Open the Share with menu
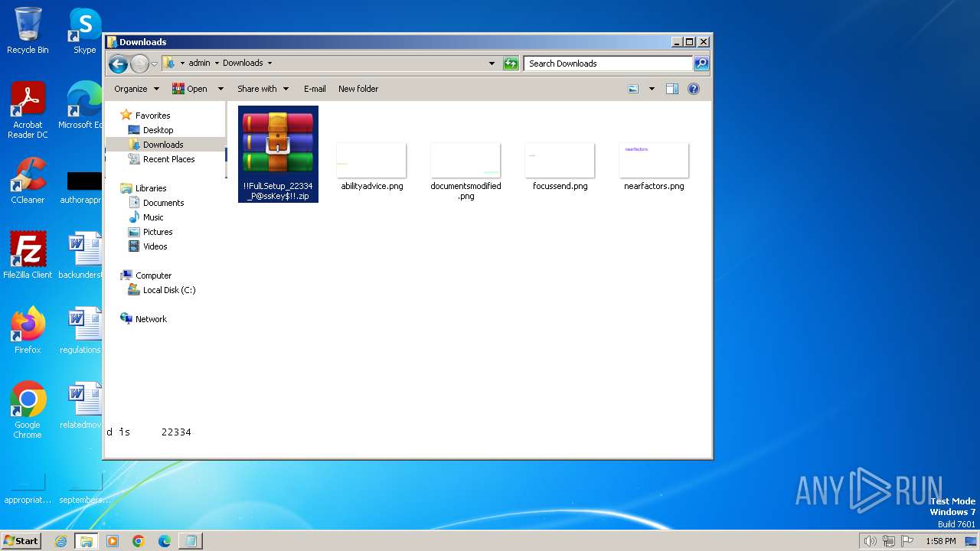 pos(263,89)
